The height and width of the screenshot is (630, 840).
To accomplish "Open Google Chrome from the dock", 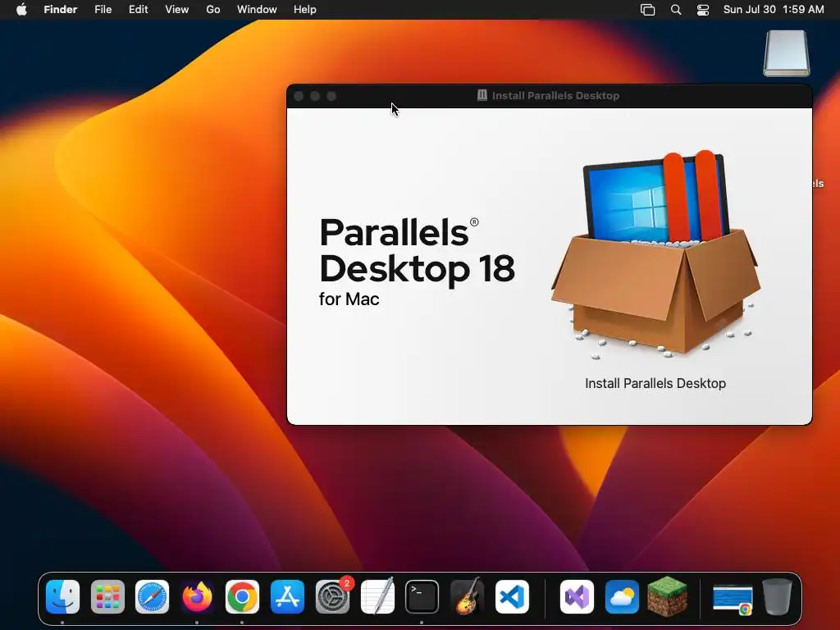I will (242, 596).
